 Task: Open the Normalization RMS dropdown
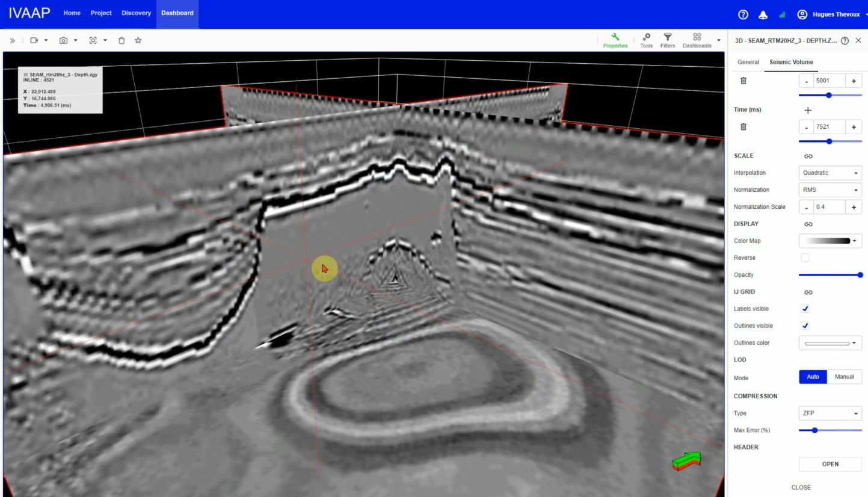(x=830, y=190)
